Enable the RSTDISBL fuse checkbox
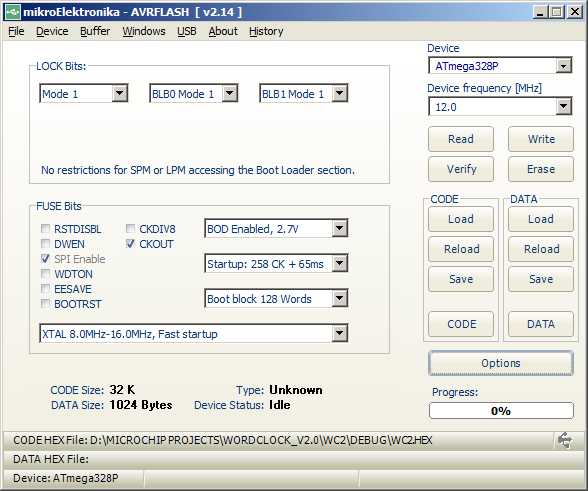Viewport: 588px width, 491px height. tap(45, 228)
